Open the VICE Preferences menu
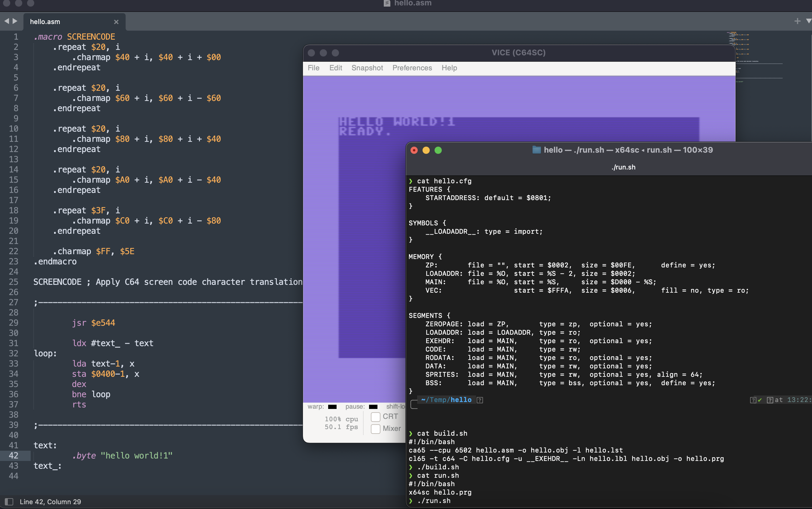Screen dimensions: 812x509 coord(412,68)
